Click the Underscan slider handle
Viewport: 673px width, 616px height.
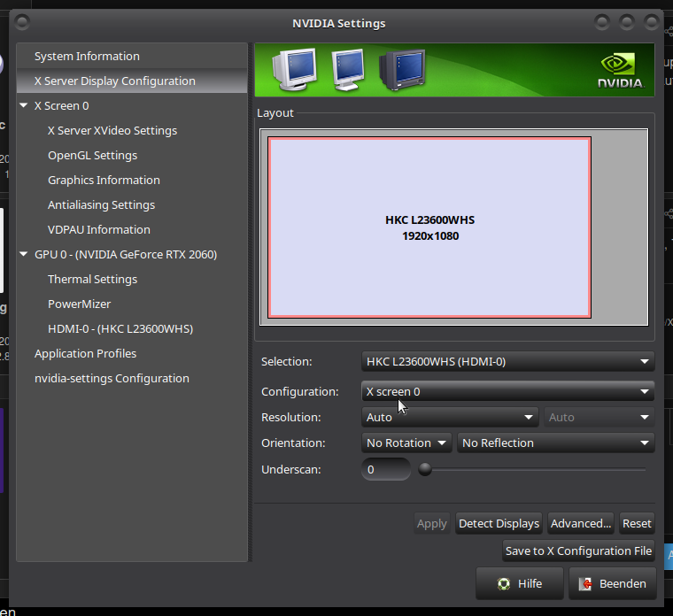(x=425, y=469)
